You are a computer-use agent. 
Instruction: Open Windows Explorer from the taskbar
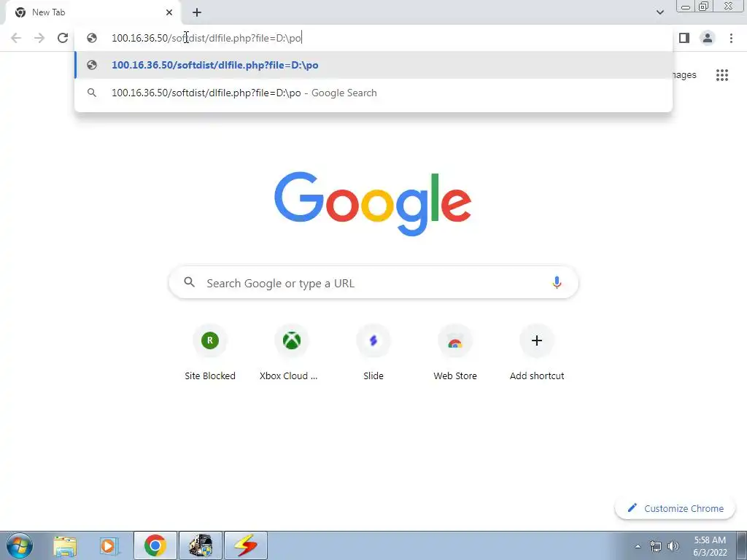coord(65,545)
